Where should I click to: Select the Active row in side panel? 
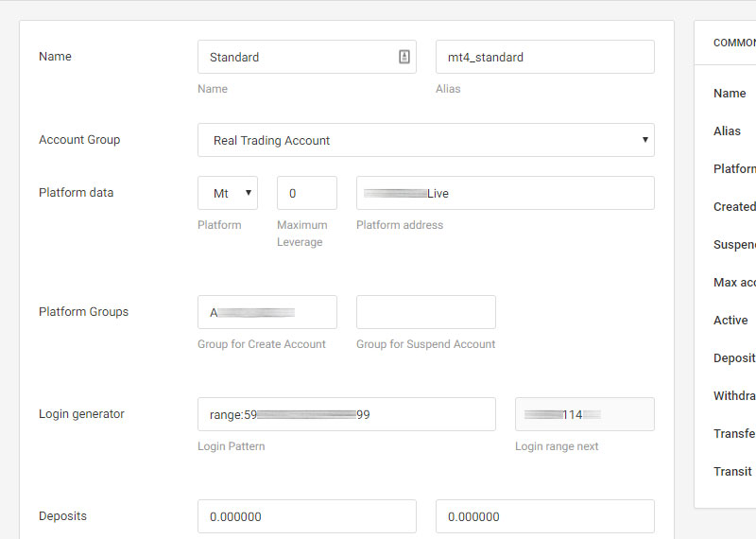[x=730, y=321]
